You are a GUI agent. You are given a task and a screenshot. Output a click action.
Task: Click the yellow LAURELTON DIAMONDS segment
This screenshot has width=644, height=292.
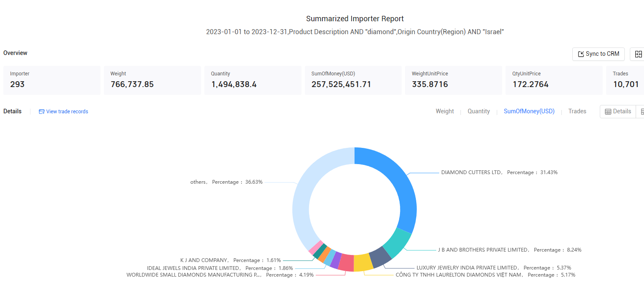[x=363, y=262]
